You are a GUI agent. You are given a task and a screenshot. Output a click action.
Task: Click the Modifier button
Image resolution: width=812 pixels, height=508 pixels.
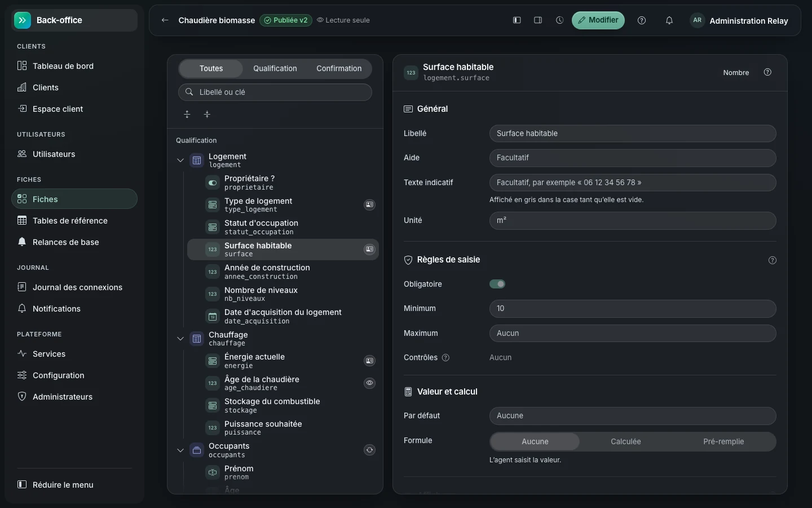598,20
